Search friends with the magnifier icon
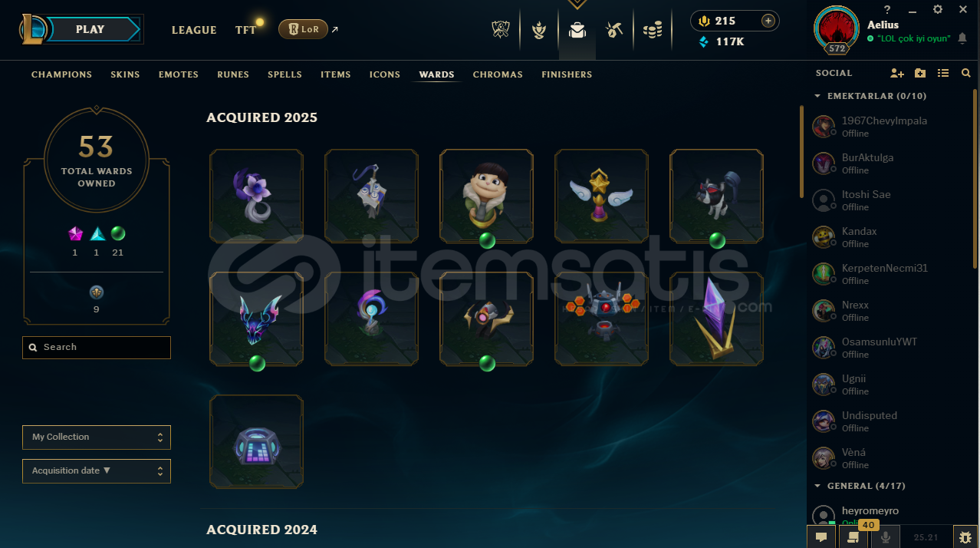This screenshot has width=980, height=548. pos(965,73)
